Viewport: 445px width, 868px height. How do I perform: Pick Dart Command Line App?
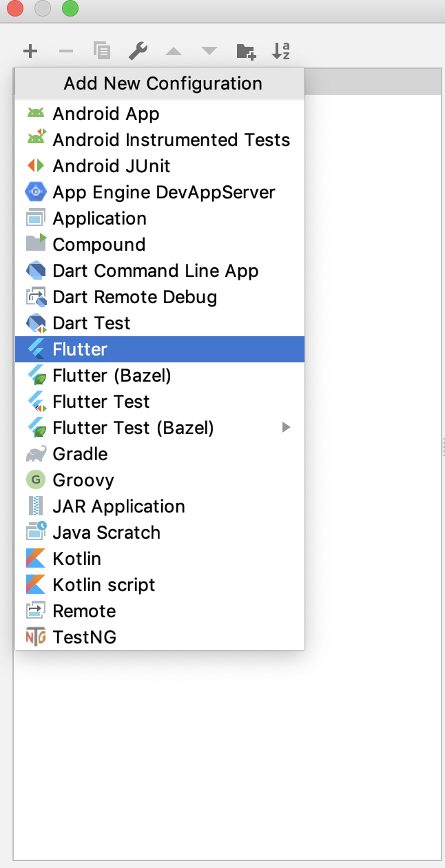click(x=156, y=271)
